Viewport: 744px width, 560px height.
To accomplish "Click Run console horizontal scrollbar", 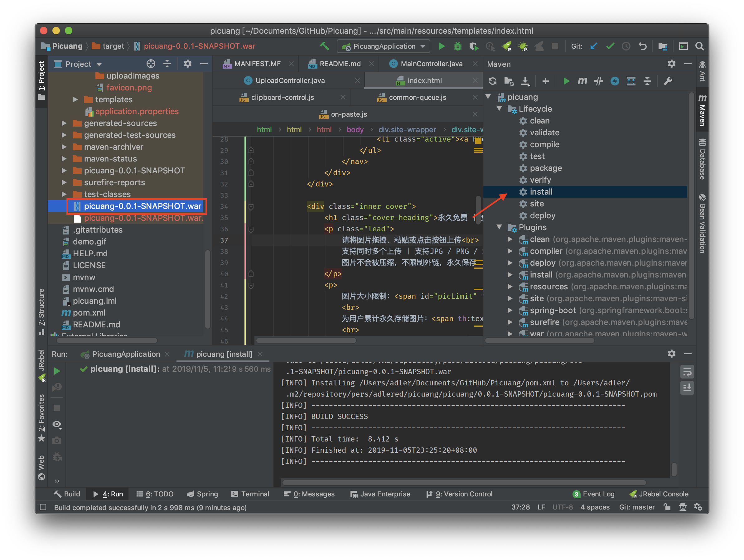I will [x=464, y=483].
